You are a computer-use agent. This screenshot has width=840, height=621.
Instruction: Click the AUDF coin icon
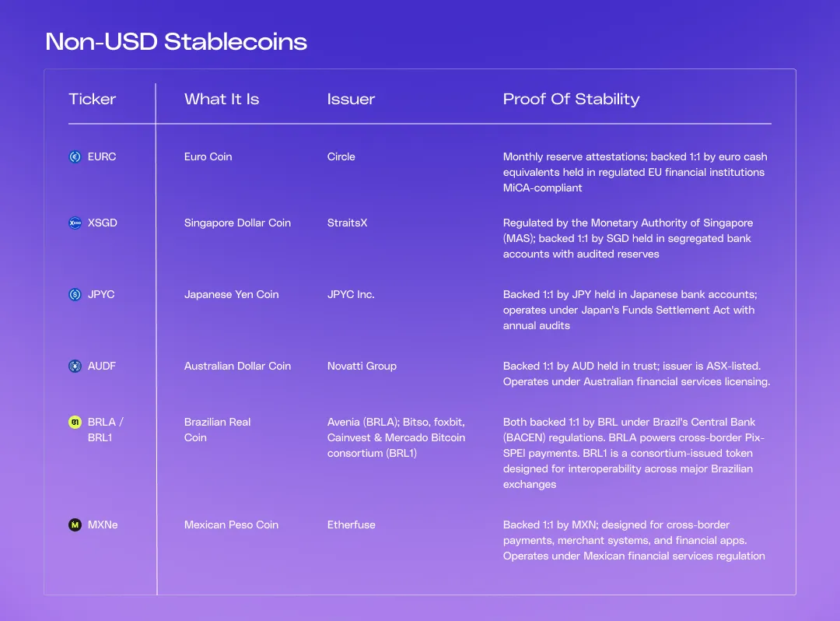pos(75,366)
